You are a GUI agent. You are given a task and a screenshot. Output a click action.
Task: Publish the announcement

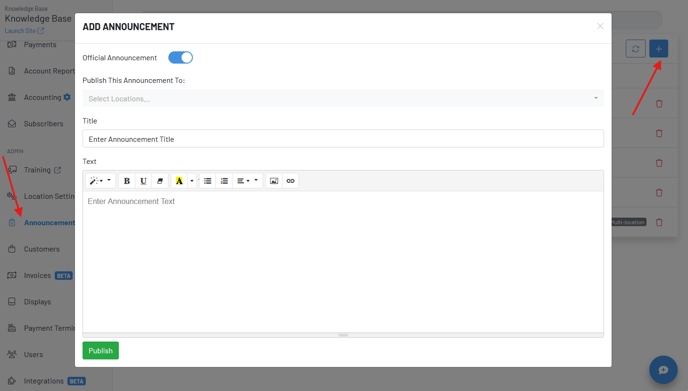click(x=100, y=351)
